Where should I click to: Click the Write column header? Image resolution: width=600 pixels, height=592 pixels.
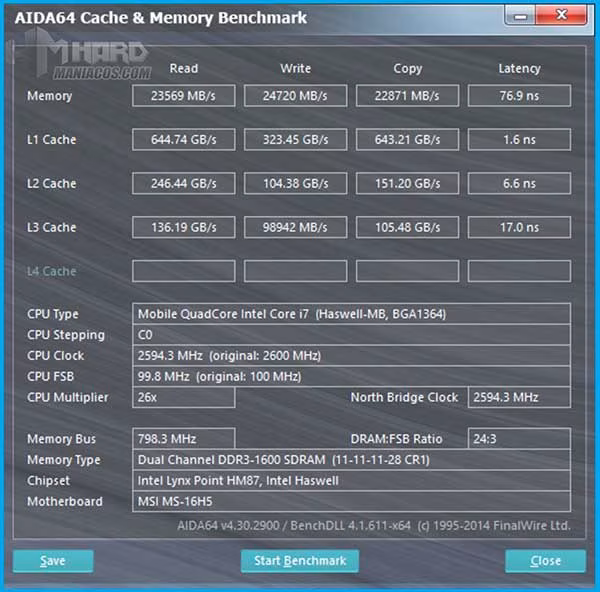click(295, 68)
